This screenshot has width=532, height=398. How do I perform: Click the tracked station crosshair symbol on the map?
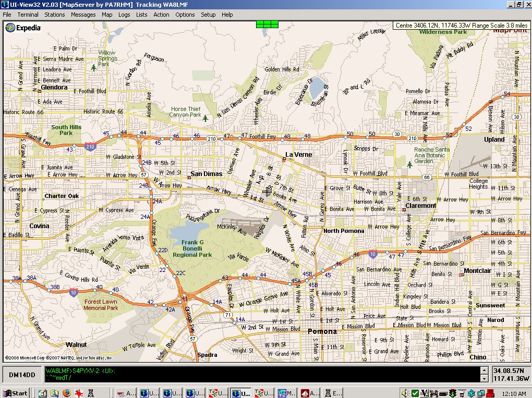[x=268, y=192]
